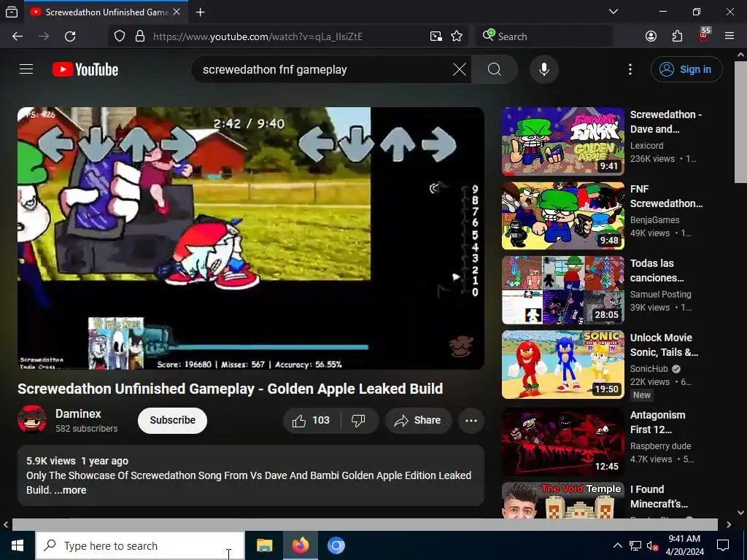Open Firefox account icon
747x560 pixels.
(651, 36)
